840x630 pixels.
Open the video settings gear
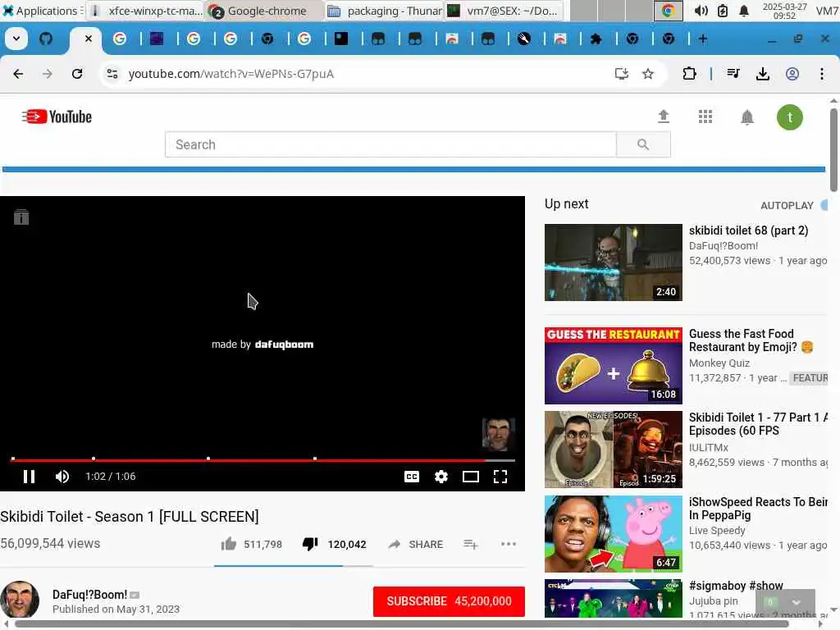point(441,477)
